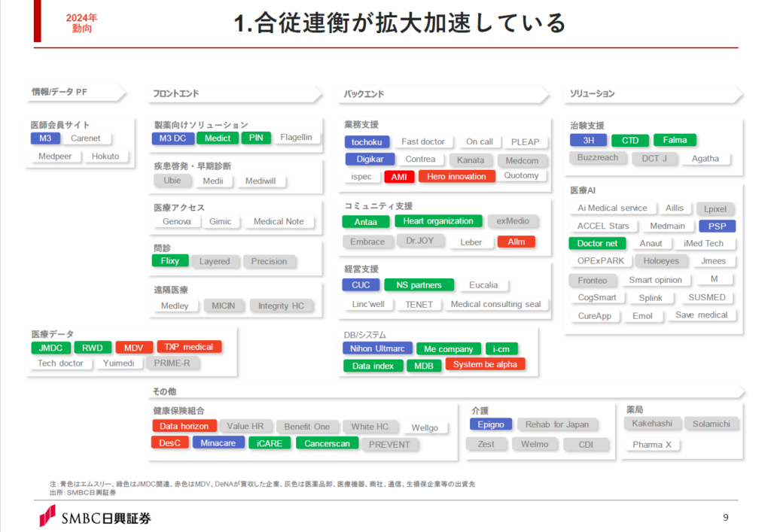Viewport: 771px width, 532px height.
Task: Select the gray Fronteo chip
Action: point(593,281)
